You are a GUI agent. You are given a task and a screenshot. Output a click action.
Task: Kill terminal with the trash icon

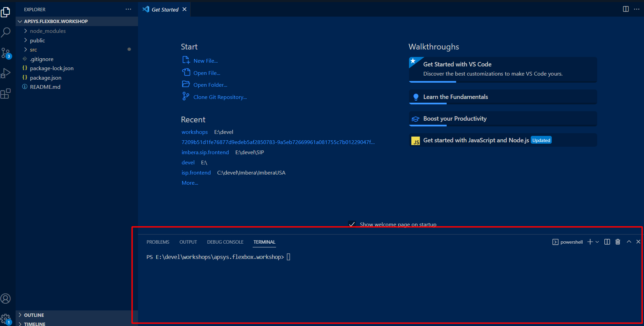coord(618,242)
